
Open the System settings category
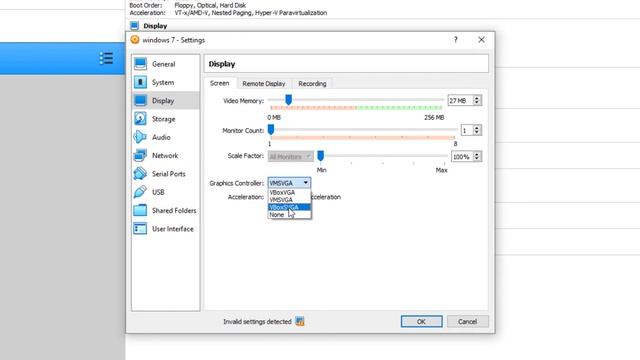coord(165,82)
